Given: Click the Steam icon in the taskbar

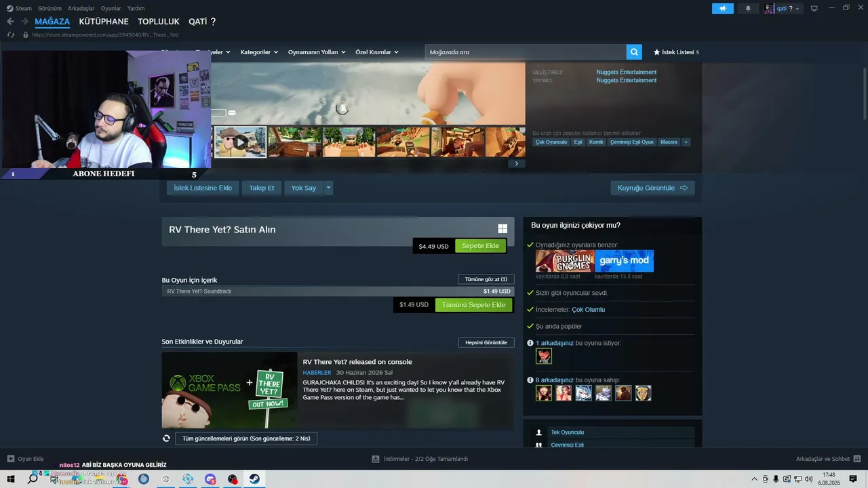Looking at the screenshot, I should pos(254,479).
